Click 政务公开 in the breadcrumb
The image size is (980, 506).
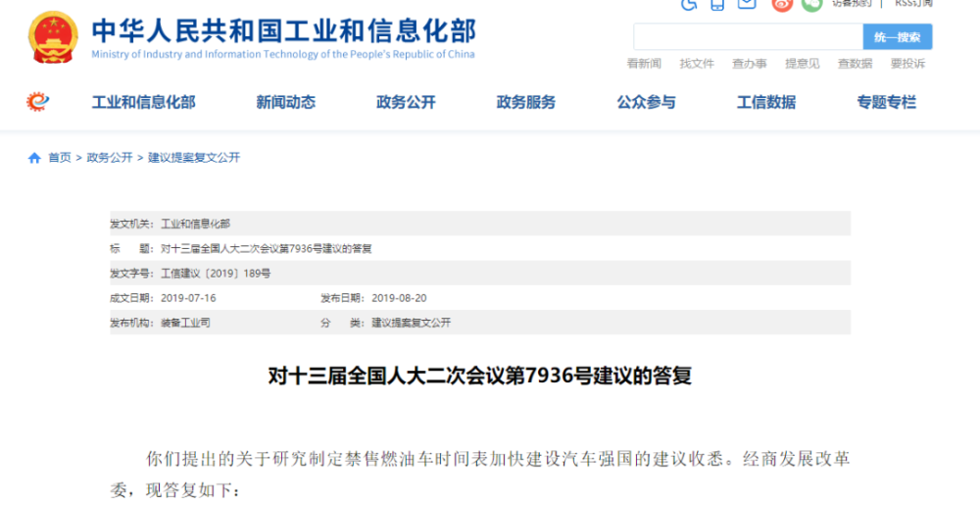tap(110, 158)
